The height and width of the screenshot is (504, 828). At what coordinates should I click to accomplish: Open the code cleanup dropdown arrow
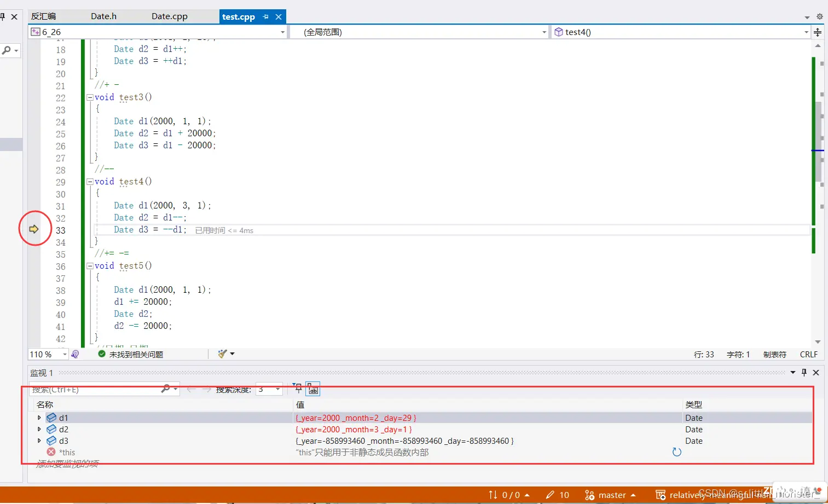(x=233, y=354)
